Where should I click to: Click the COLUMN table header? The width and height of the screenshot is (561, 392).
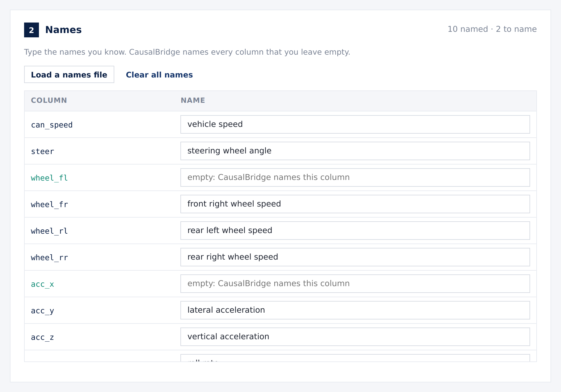(x=49, y=100)
